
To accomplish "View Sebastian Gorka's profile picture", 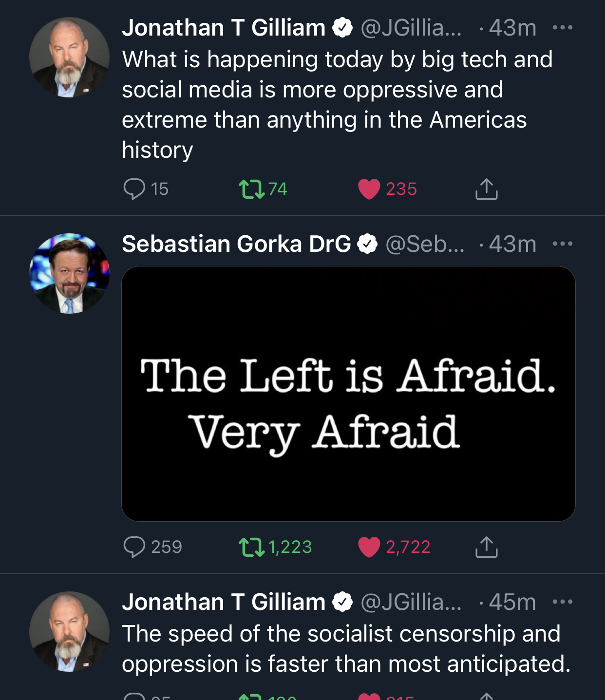I will (x=70, y=273).
